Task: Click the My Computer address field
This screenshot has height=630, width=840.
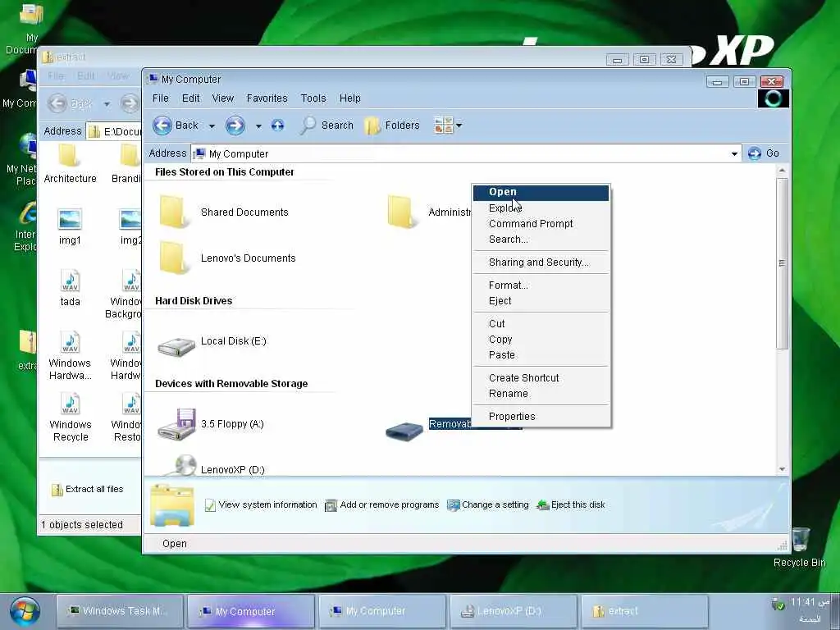Action: coord(466,153)
